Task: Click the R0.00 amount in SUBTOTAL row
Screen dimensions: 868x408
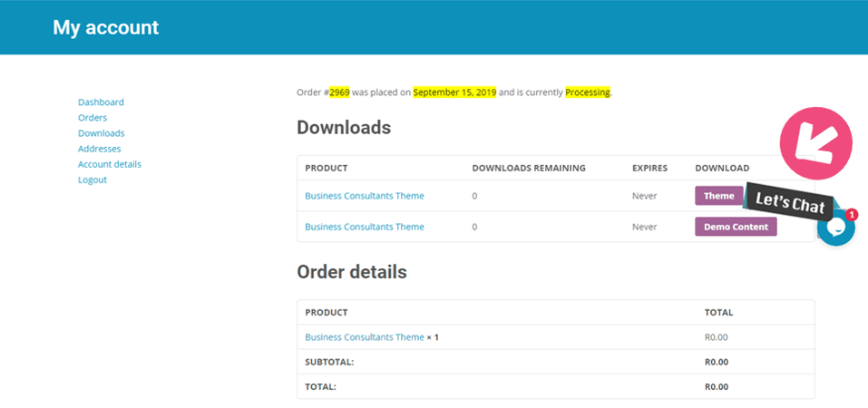Action: coord(717,362)
